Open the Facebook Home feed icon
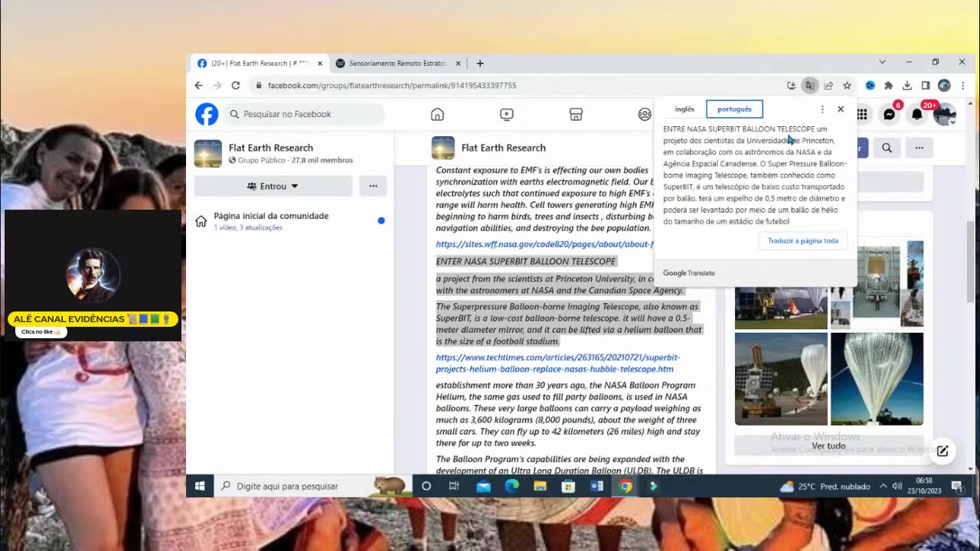This screenshot has width=980, height=551. 437,114
